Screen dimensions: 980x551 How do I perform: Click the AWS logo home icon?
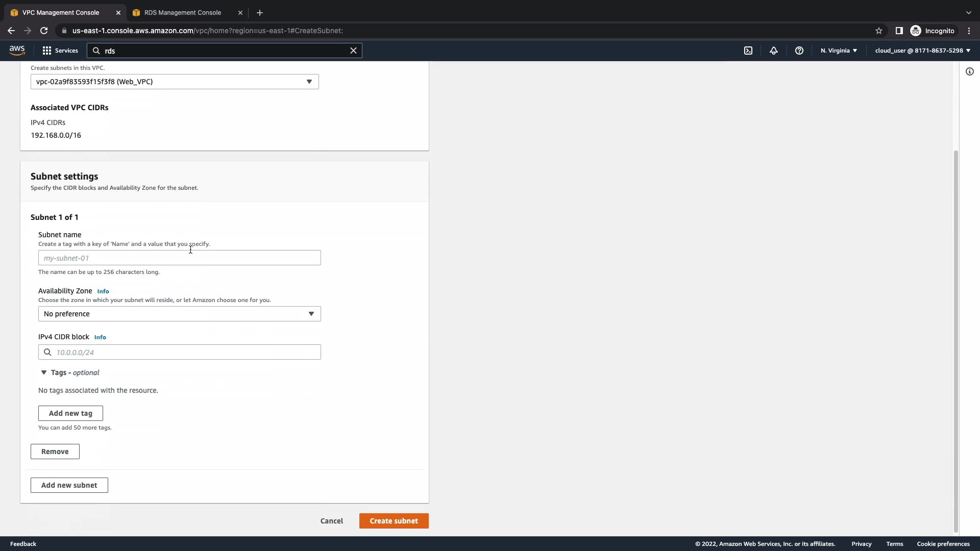coord(17,50)
